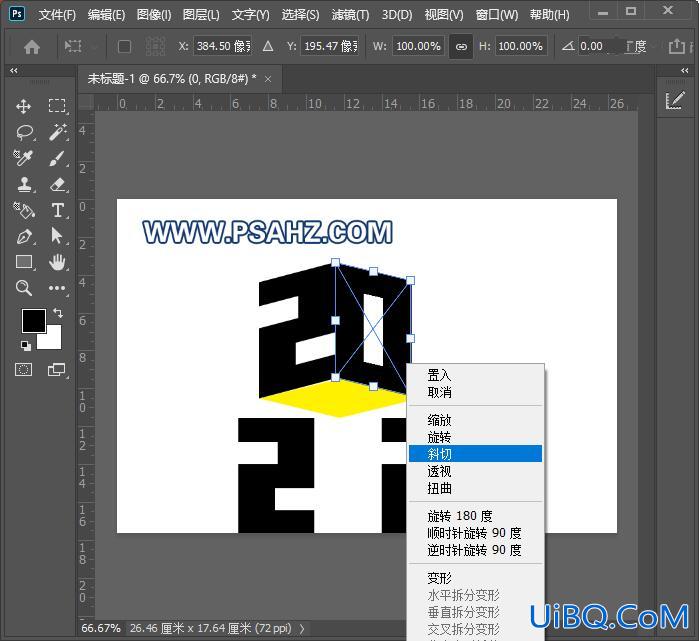
Task: Open the status bar info arrow
Action: click(x=303, y=629)
